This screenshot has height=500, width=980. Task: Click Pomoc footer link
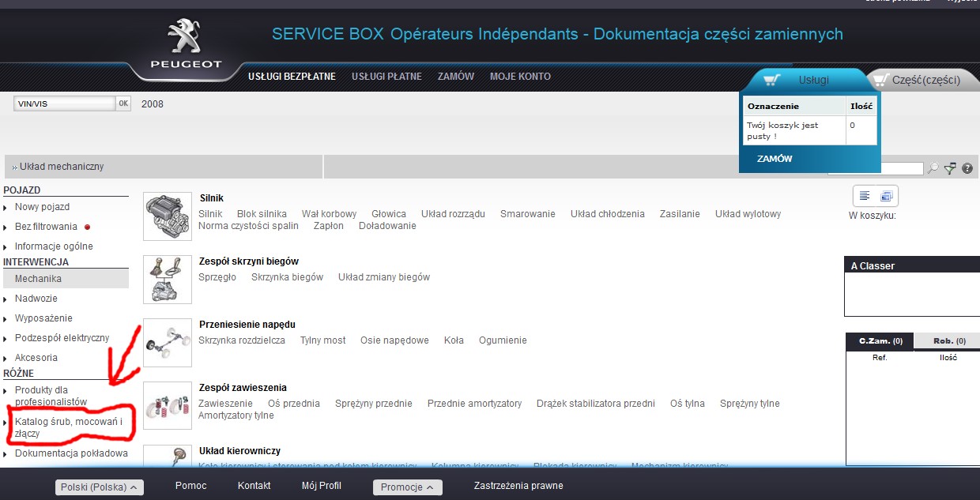(190, 486)
